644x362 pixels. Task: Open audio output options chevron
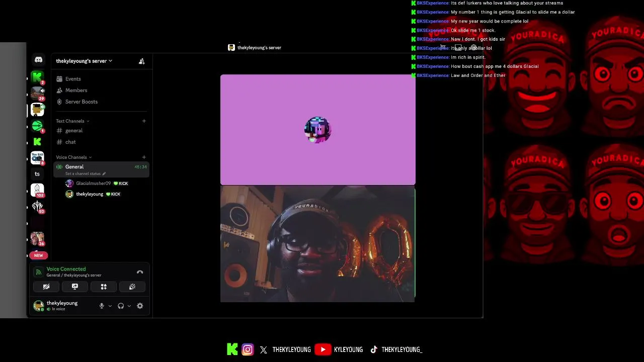129,306
